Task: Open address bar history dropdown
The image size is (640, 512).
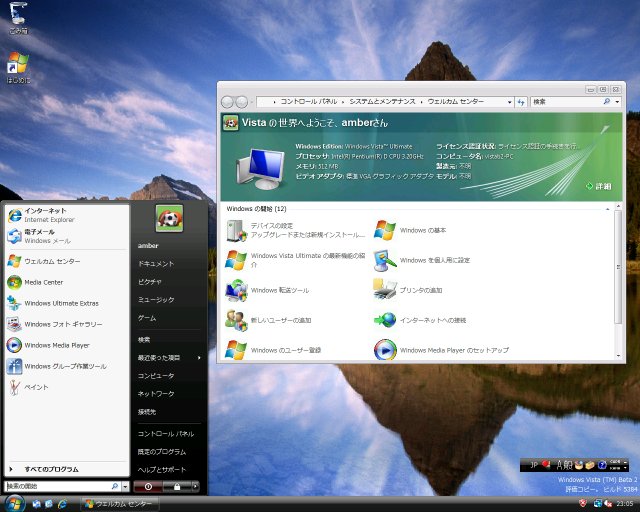Action: pos(509,102)
